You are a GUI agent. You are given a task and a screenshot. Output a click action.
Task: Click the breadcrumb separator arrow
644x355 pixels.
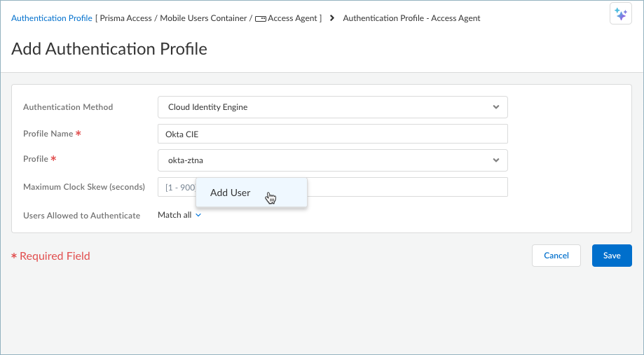pos(331,18)
